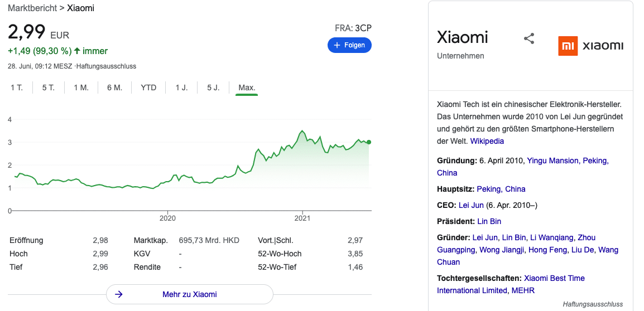The height and width of the screenshot is (311, 644).
Task: Select the Max. range tab
Action: [x=247, y=88]
